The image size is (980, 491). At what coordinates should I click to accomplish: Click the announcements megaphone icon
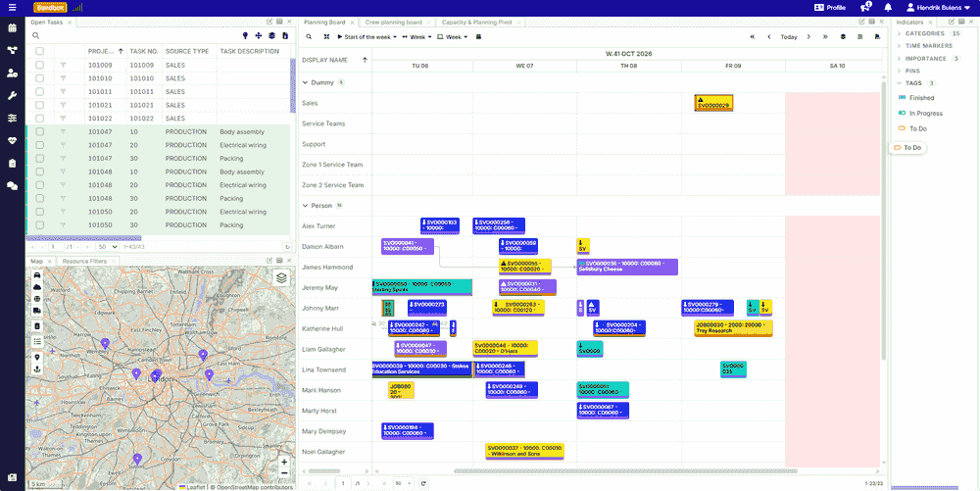(865, 8)
